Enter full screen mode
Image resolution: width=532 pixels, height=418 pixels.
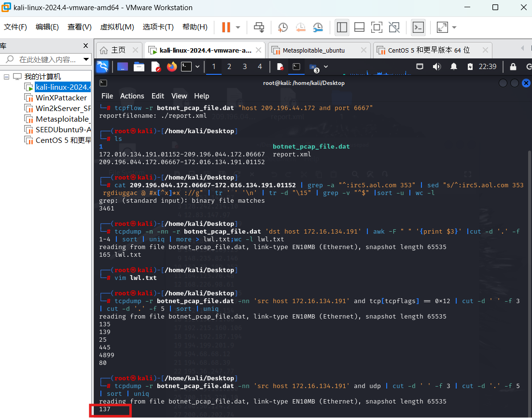[x=377, y=27]
